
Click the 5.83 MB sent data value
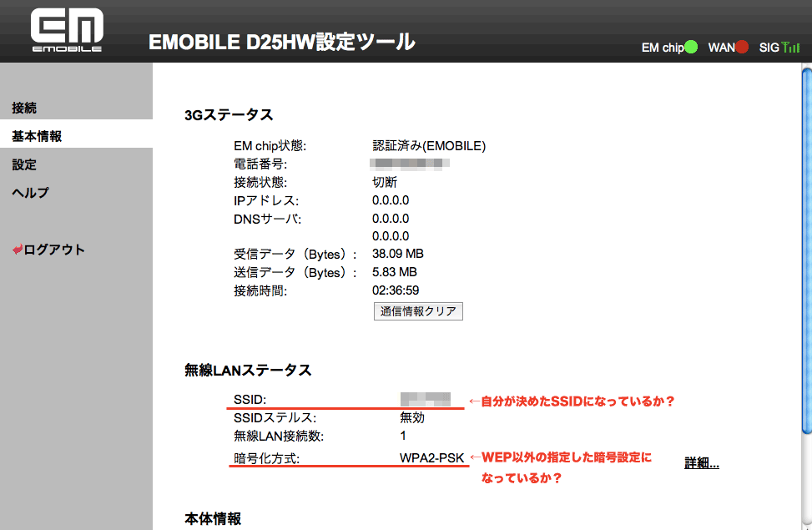point(395,272)
